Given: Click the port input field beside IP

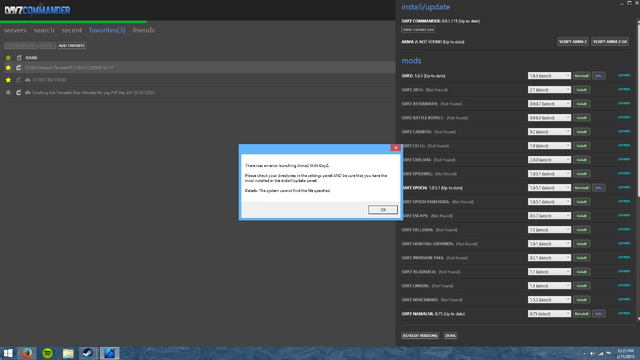Looking at the screenshot, I should tap(47, 45).
